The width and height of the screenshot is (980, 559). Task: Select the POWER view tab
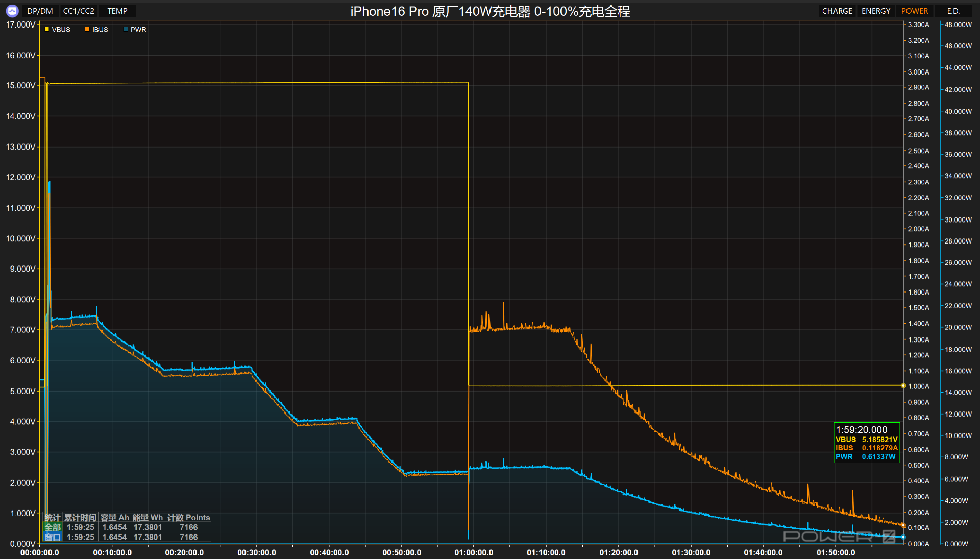coord(915,11)
